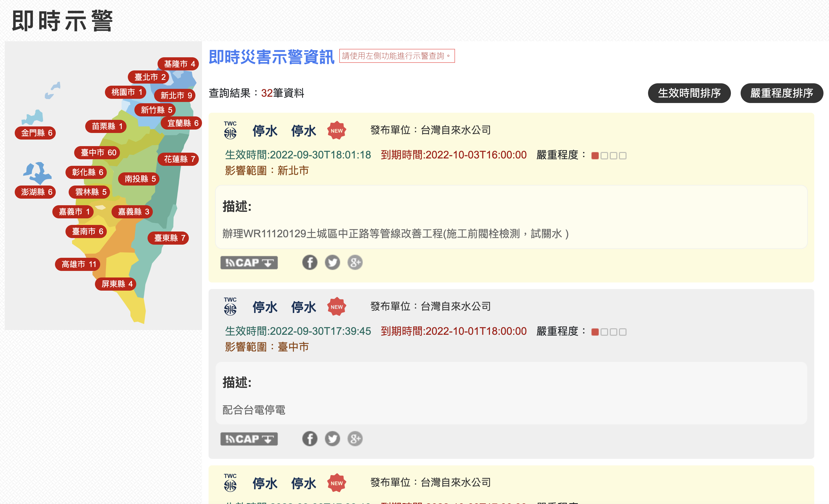Share the 臺中市 alert on Facebook
This screenshot has height=504, width=829.
pos(310,439)
